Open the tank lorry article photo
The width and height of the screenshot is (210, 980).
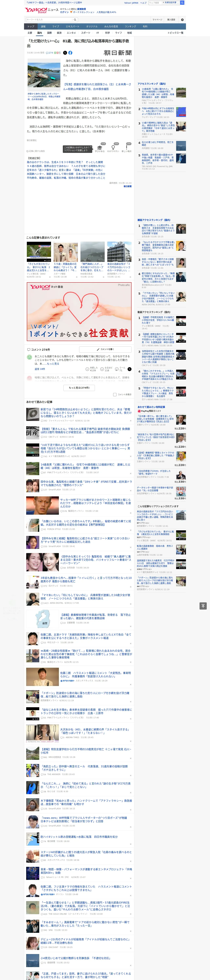44,75
